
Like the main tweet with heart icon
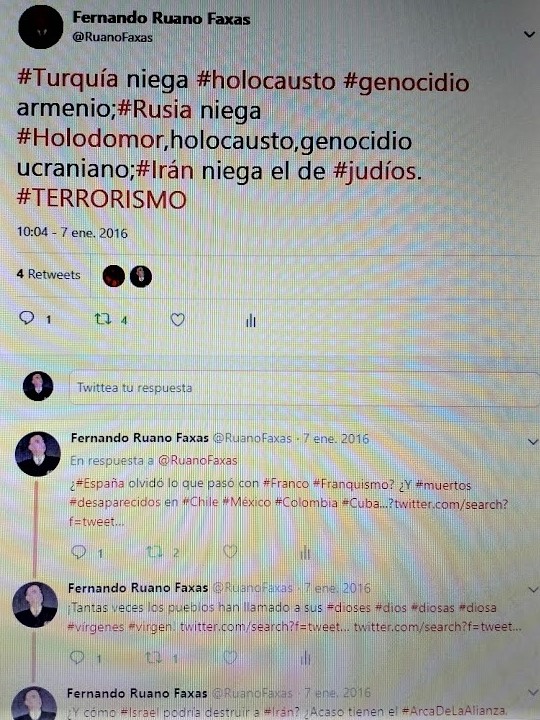point(178,320)
